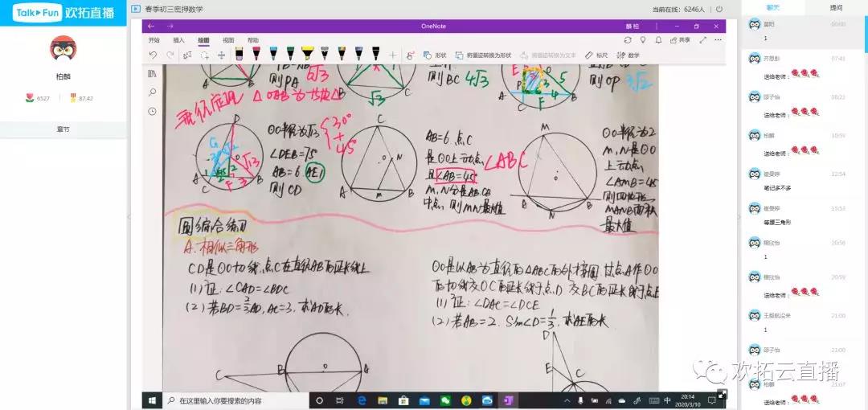Screen dimensions: 868x410
Task: Click the Windows taskbar search box
Action: tap(233, 400)
